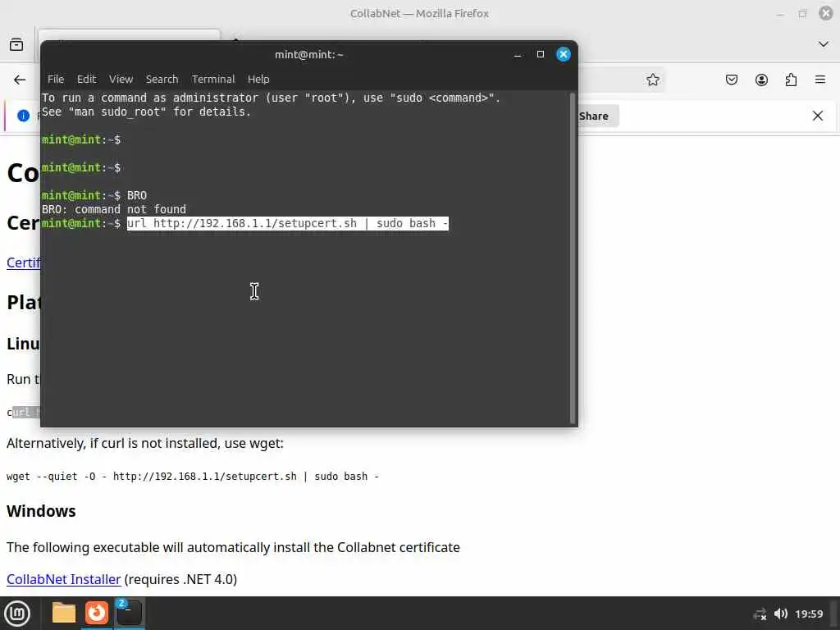The height and width of the screenshot is (630, 840).
Task: Open the volume tray icon
Action: 781,614
